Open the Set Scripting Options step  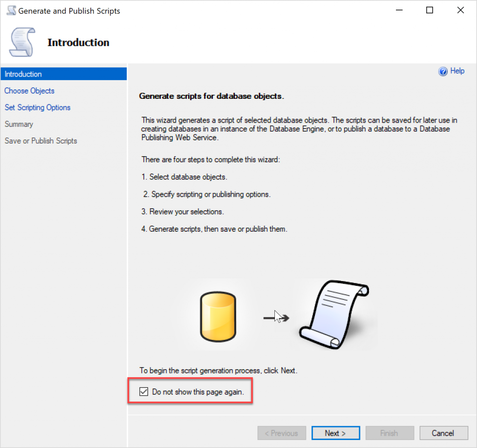(x=37, y=107)
